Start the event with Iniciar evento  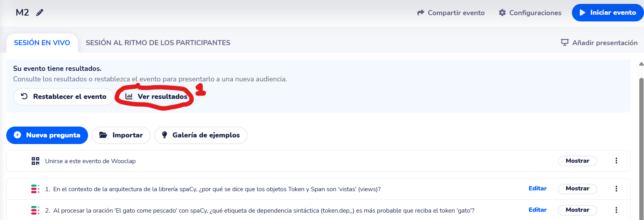[608, 12]
